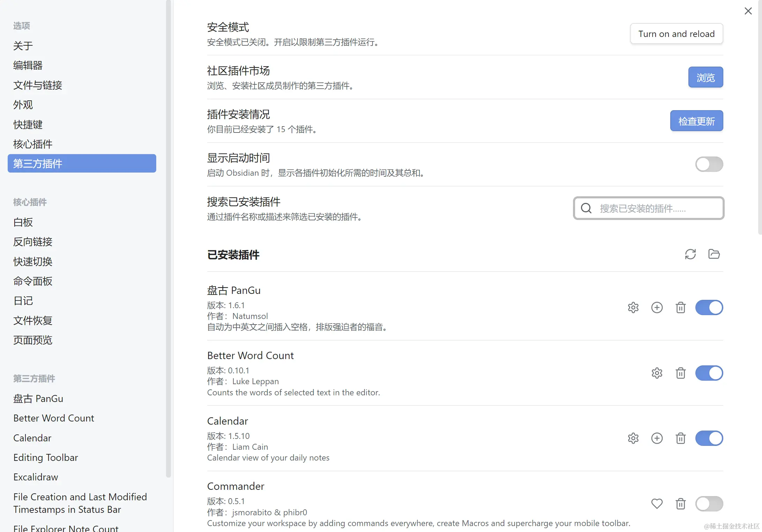Screen dimensions: 762x532
Task: Reload installed plugins with refresh icon
Action: [x=690, y=254]
